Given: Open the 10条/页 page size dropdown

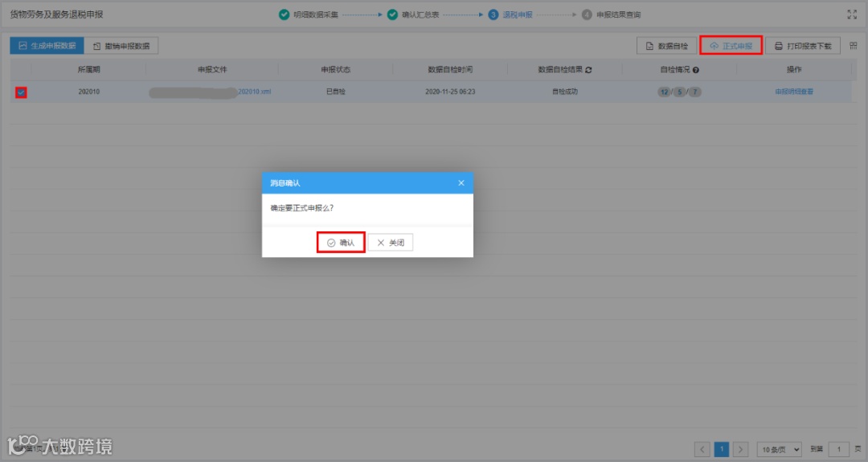Looking at the screenshot, I should click(779, 449).
